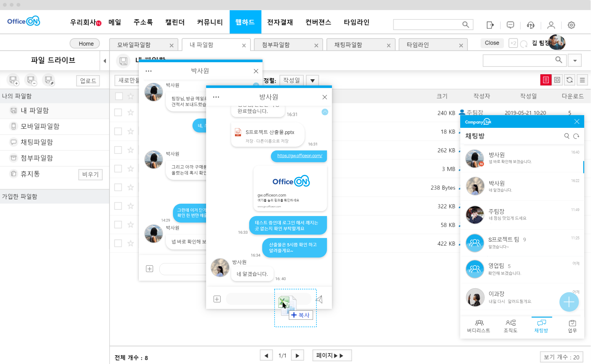
Task: Open the support headset icon
Action: tap(531, 25)
